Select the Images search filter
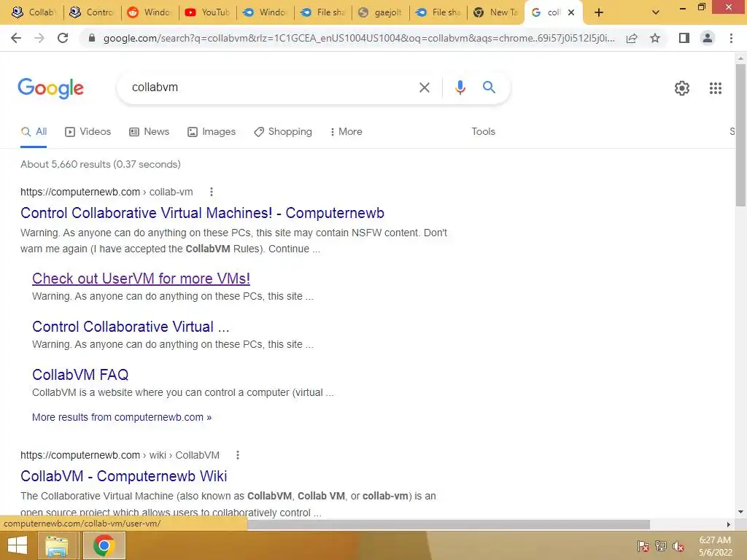747x560 pixels. point(212,131)
